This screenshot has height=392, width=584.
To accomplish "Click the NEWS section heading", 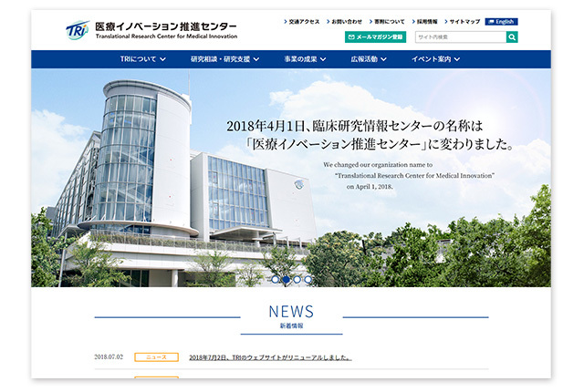I will click(x=291, y=312).
